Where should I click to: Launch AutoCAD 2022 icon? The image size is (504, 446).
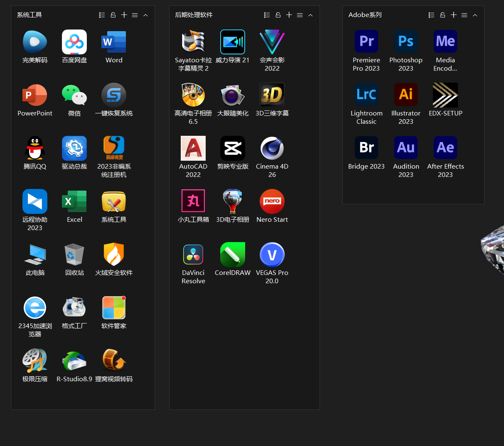pos(193,148)
